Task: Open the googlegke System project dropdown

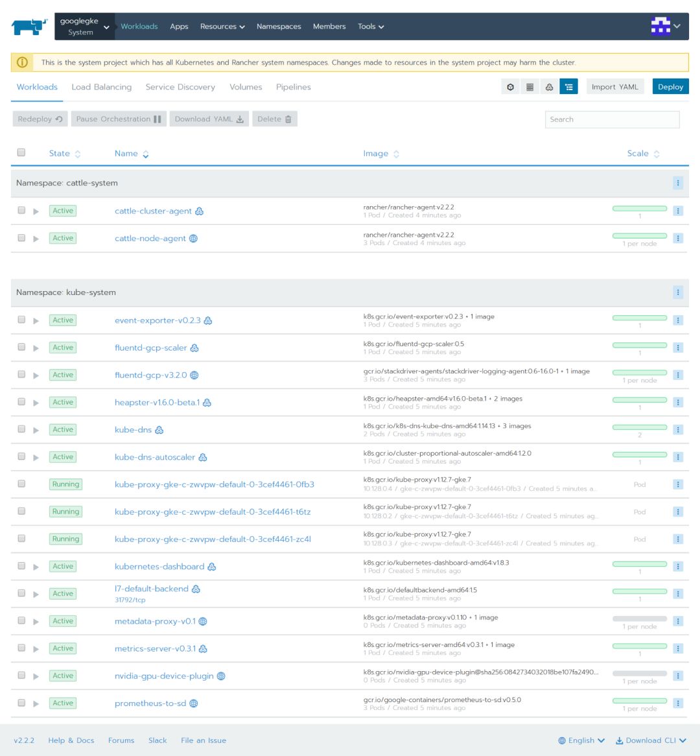Action: tap(84, 27)
